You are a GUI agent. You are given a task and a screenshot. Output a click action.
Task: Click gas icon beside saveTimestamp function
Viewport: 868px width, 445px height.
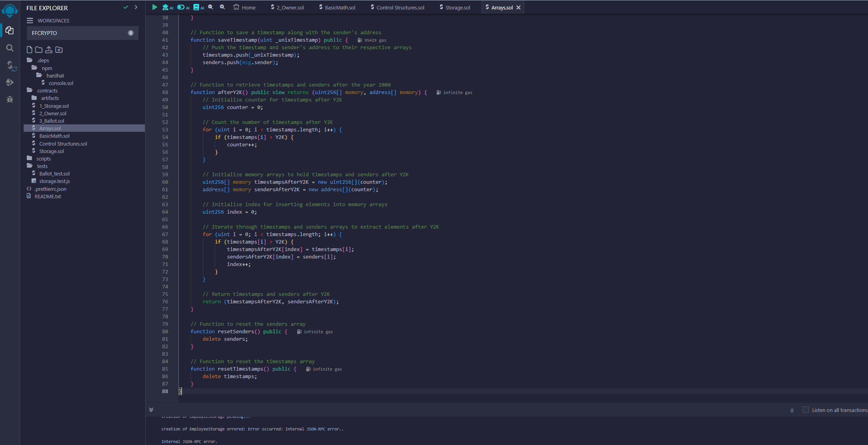[360, 40]
